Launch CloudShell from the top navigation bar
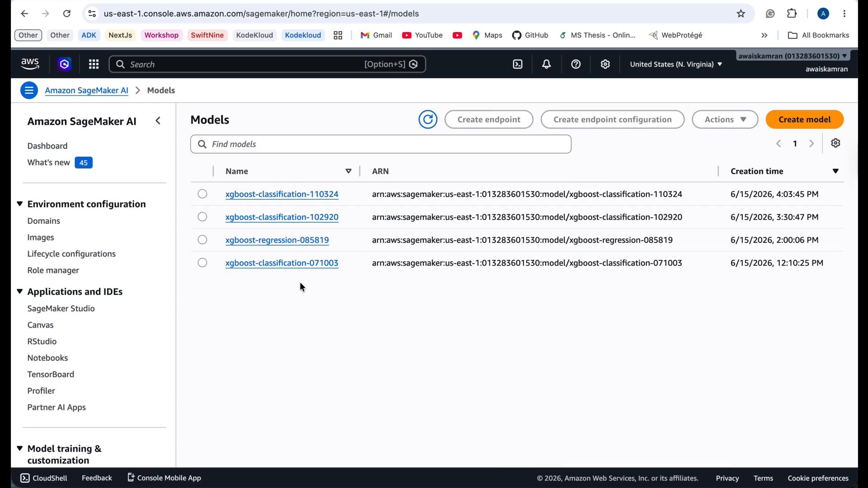 point(518,64)
